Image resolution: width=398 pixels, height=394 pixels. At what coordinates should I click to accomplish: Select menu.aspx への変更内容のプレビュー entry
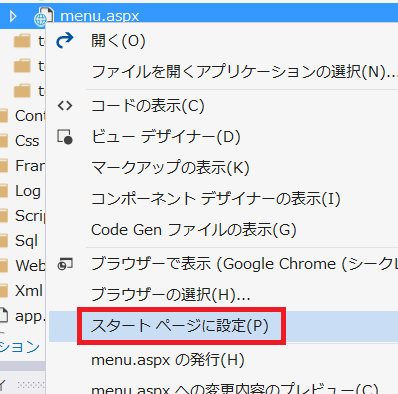pyautogui.click(x=235, y=389)
